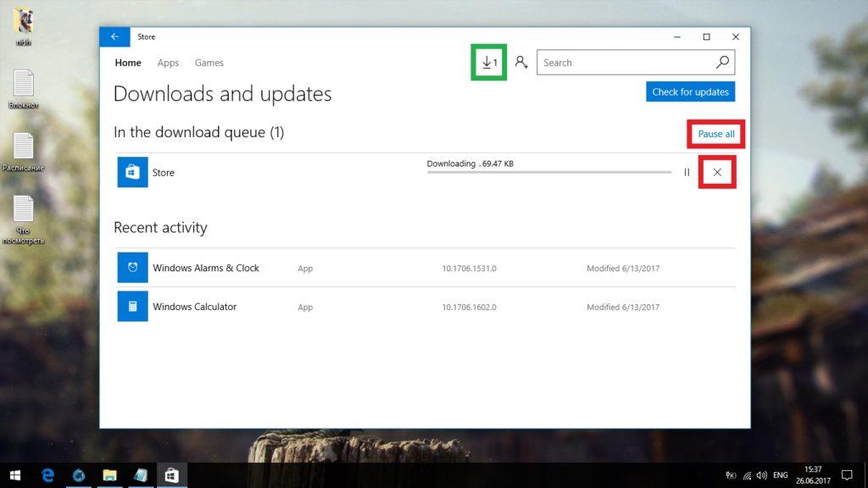Open the Action Center notification icon

click(x=847, y=475)
